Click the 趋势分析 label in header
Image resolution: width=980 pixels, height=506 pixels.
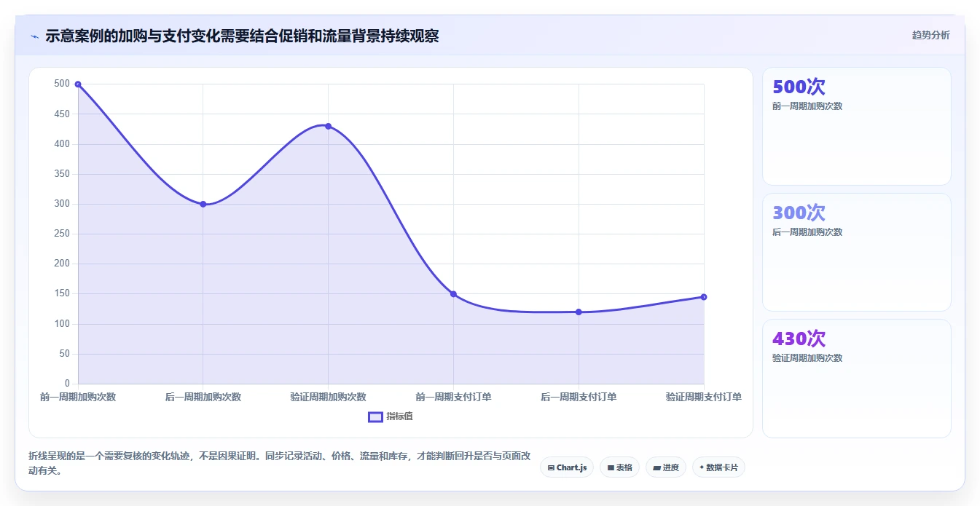[930, 35]
